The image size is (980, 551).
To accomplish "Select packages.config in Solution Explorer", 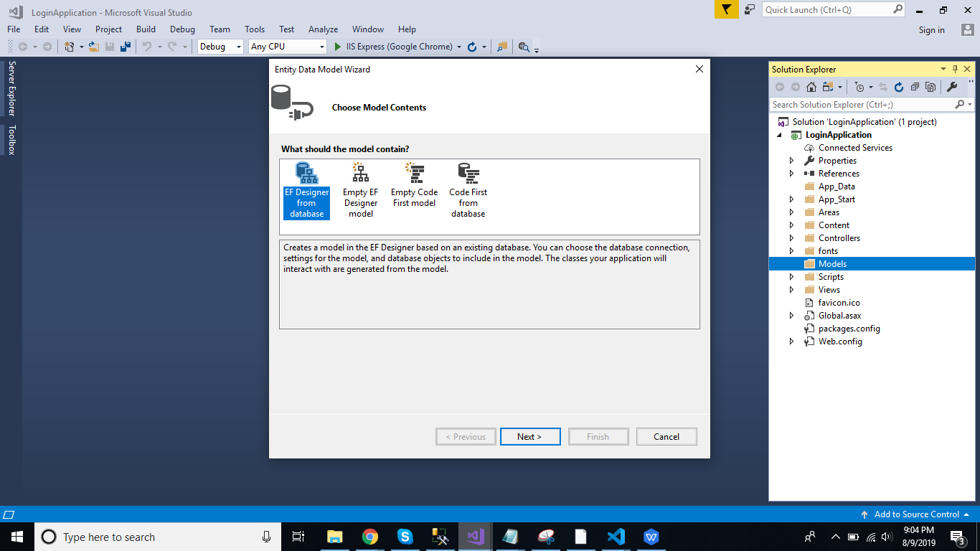I will click(849, 329).
